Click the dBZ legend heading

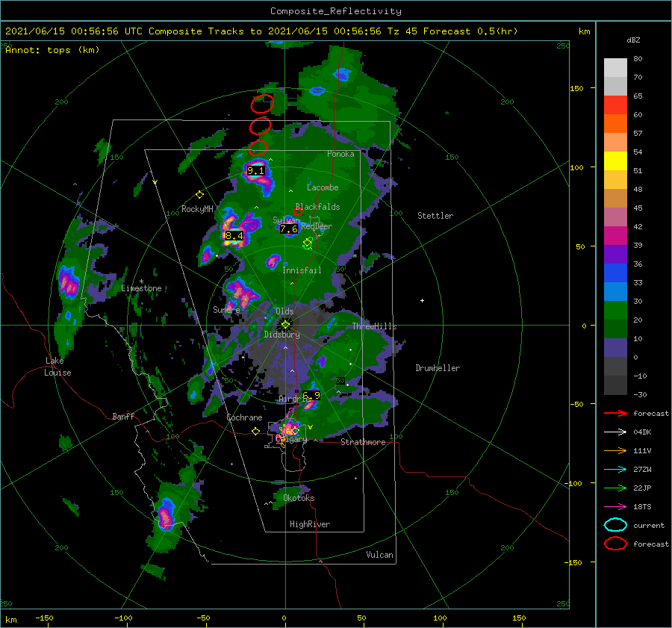pos(633,40)
